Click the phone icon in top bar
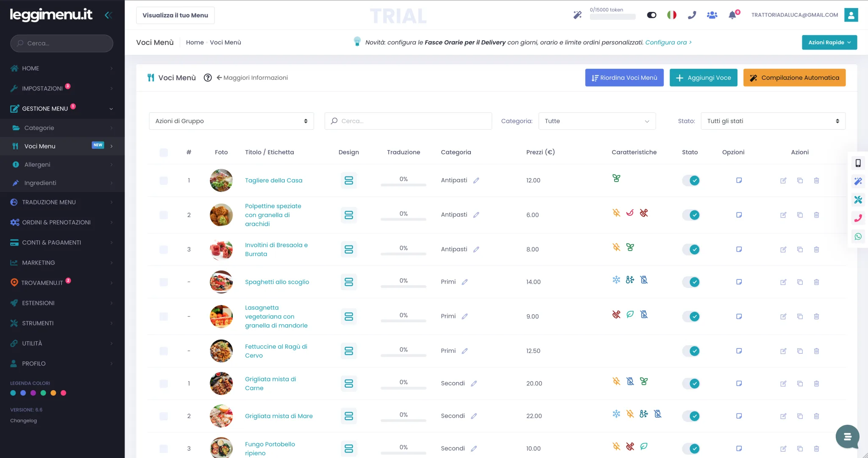This screenshot has width=868, height=458. (692, 15)
